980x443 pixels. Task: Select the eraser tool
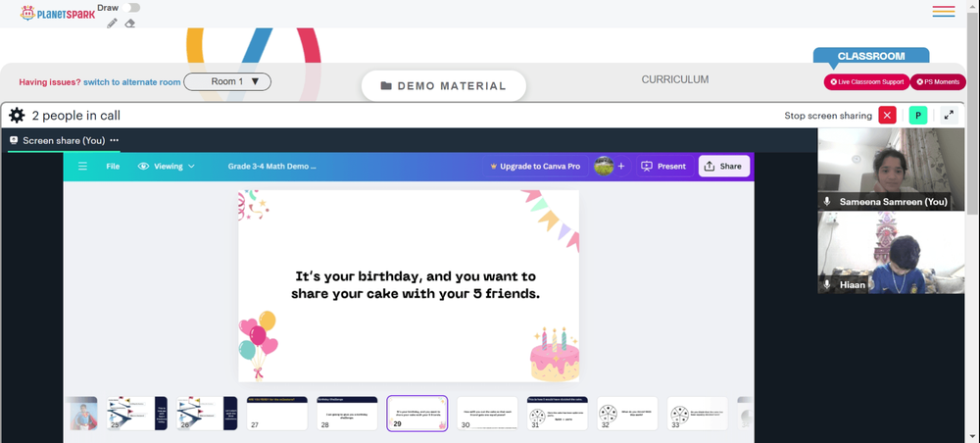click(x=130, y=24)
